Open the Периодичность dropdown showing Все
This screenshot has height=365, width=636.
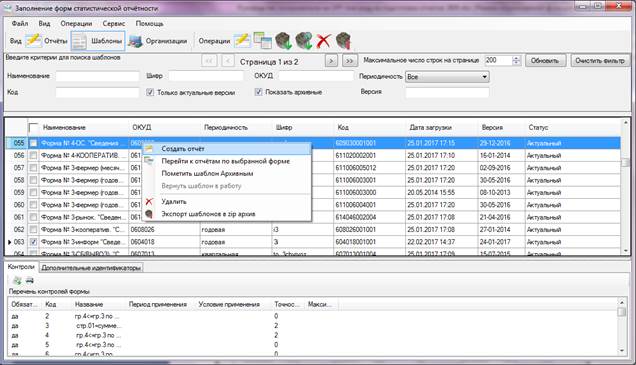pos(447,77)
